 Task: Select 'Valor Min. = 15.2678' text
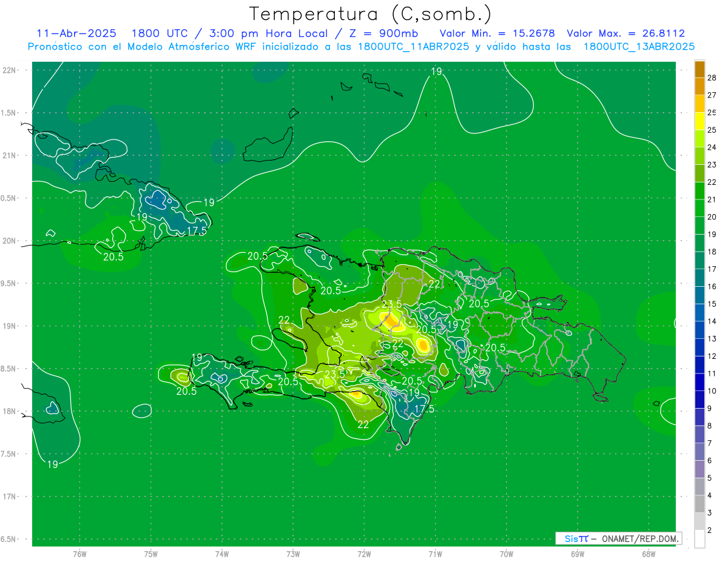[x=497, y=33]
